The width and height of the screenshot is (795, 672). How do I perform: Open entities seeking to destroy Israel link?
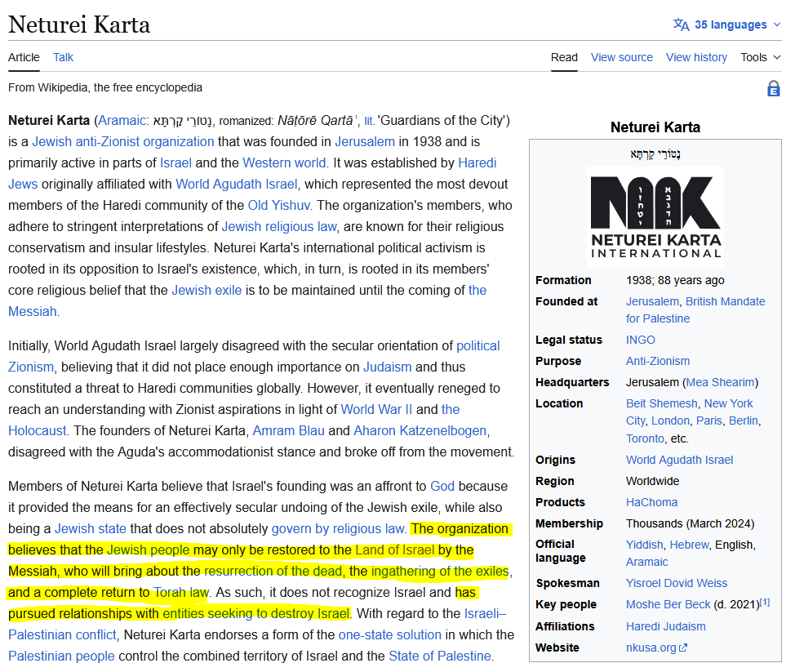pos(256,614)
